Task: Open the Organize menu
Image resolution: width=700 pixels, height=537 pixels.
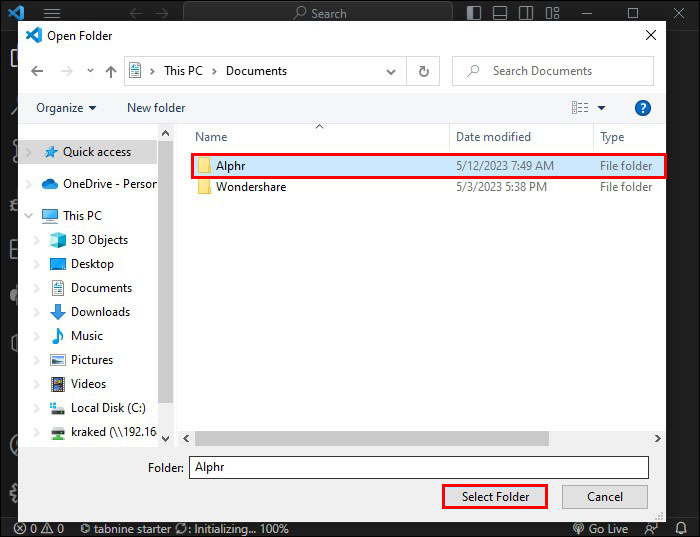Action: pyautogui.click(x=66, y=108)
